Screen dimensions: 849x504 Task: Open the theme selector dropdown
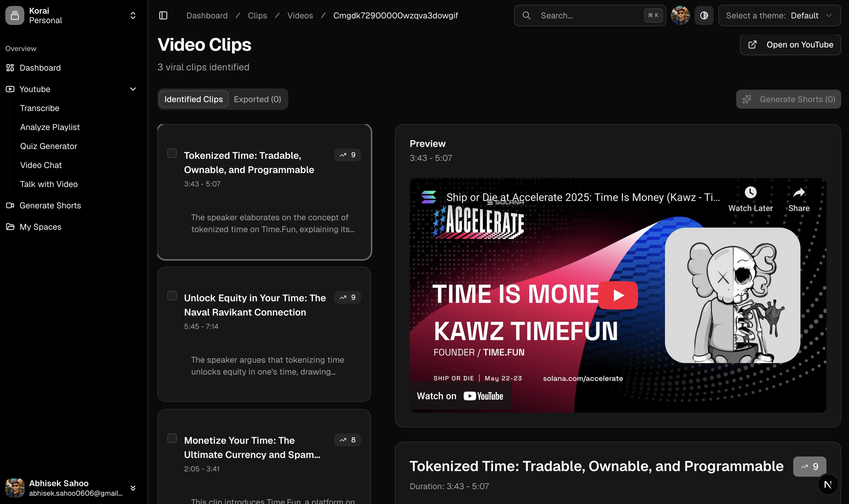779,16
